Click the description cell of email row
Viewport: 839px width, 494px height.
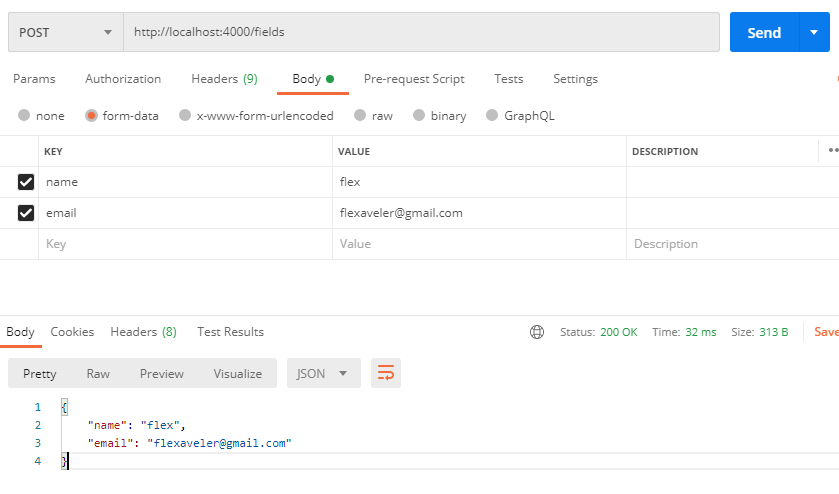pos(733,213)
